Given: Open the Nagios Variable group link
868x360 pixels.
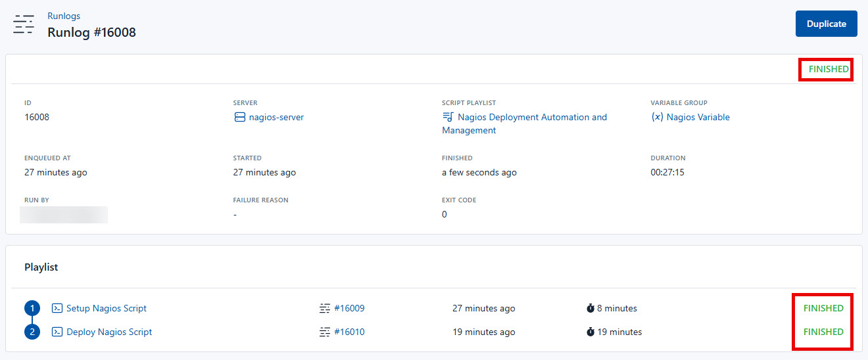Looking at the screenshot, I should tap(698, 118).
